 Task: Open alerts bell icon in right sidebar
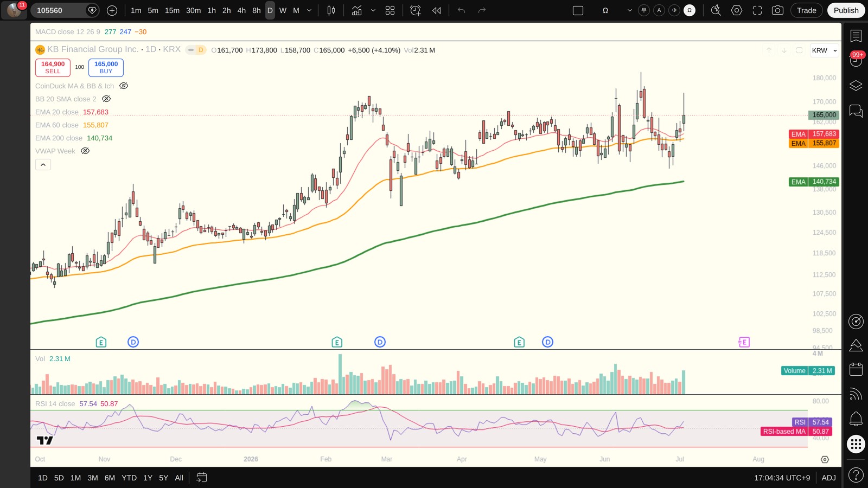point(856,419)
